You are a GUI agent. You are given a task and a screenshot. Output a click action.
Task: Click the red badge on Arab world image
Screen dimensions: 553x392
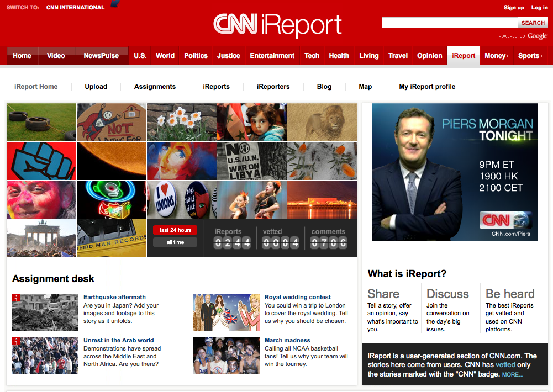15,341
